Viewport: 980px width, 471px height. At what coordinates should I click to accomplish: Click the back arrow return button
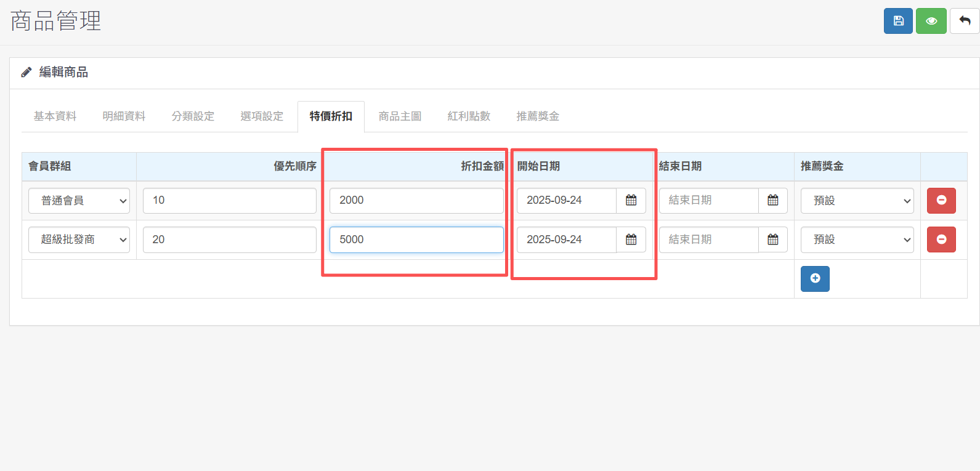coord(965,21)
